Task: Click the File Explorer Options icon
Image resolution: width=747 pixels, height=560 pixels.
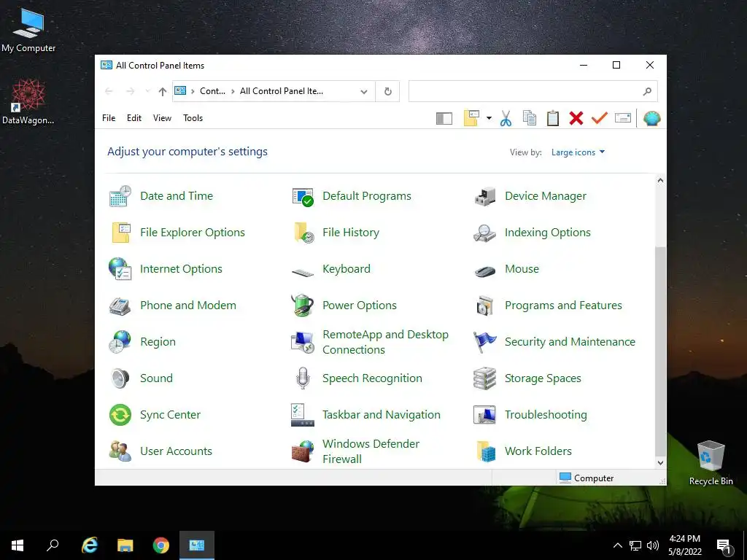Action: [120, 233]
